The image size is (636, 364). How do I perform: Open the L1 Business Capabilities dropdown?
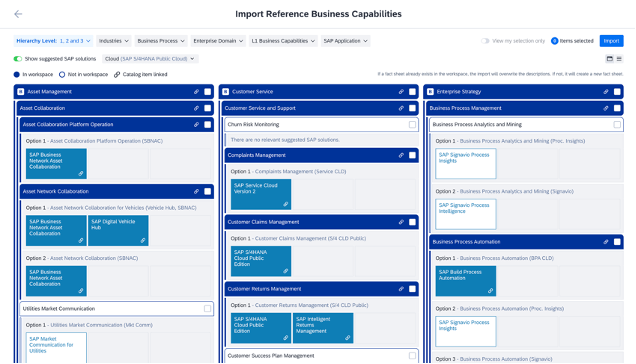[x=283, y=41]
